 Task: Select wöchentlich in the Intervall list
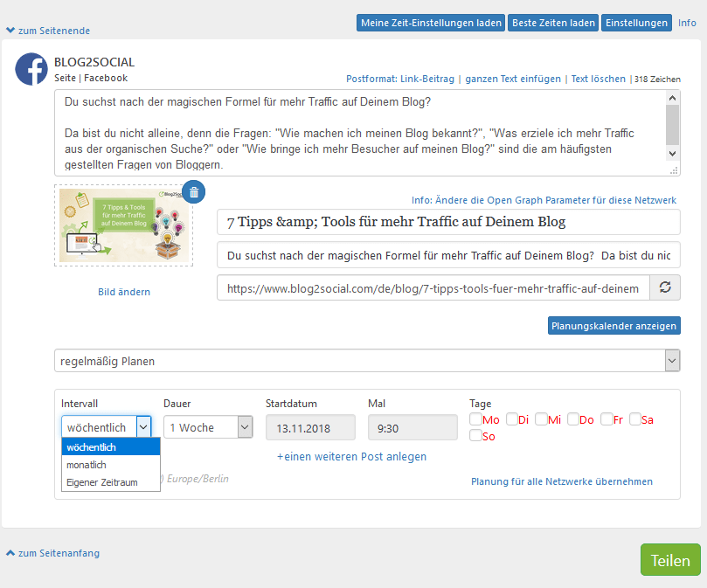pos(111,446)
